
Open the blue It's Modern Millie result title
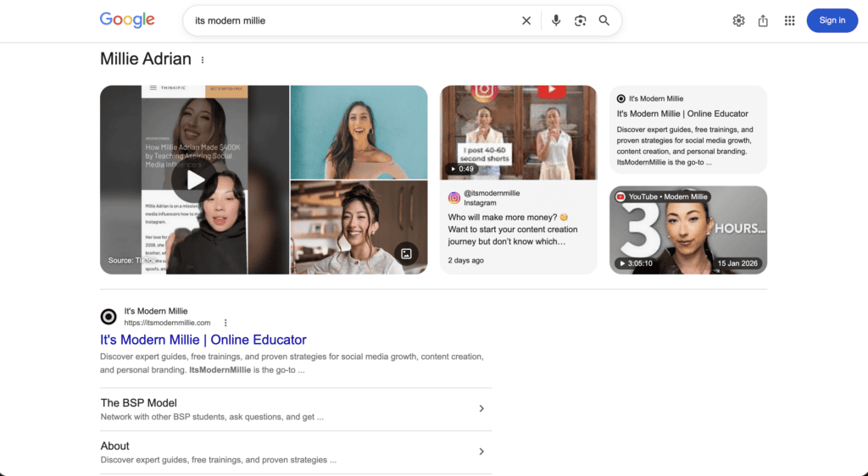(203, 340)
